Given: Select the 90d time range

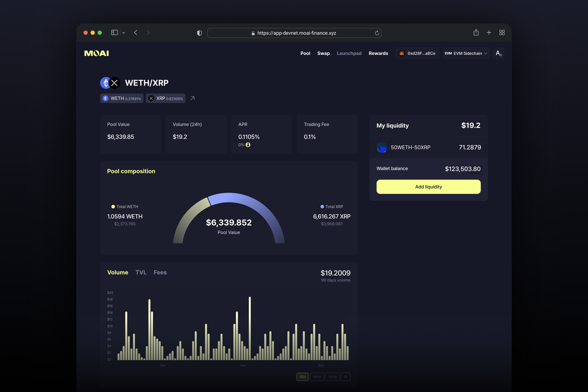Looking at the screenshot, I should (303, 377).
